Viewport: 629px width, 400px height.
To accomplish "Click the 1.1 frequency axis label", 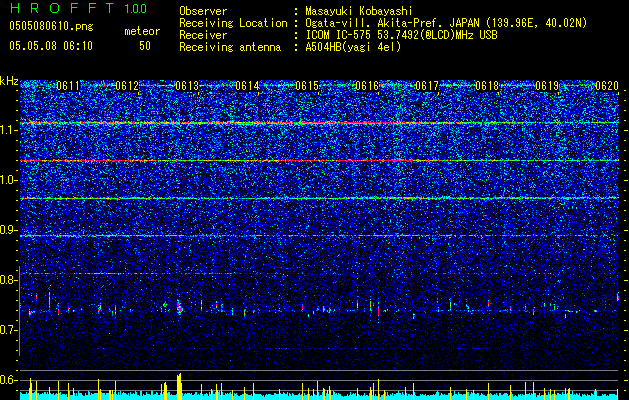I will (x=8, y=130).
